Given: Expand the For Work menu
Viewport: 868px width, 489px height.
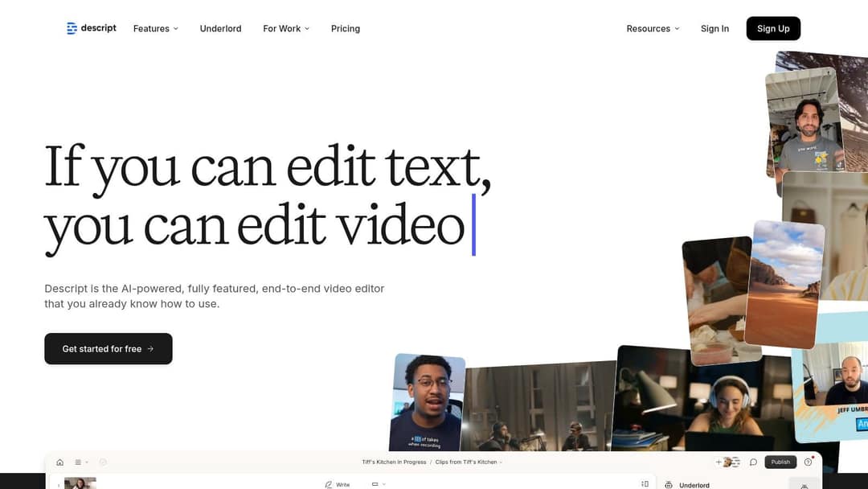Looking at the screenshot, I should [286, 28].
